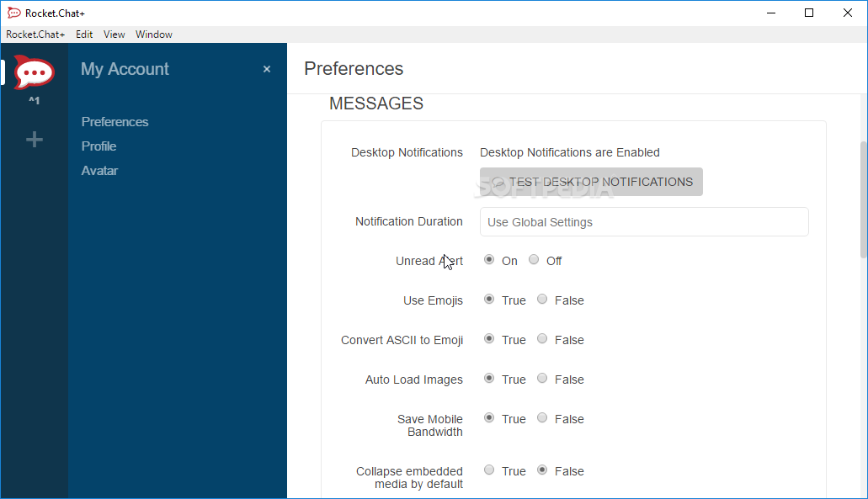This screenshot has height=499, width=868.
Task: Set Unread Alert to On
Action: [x=489, y=259]
